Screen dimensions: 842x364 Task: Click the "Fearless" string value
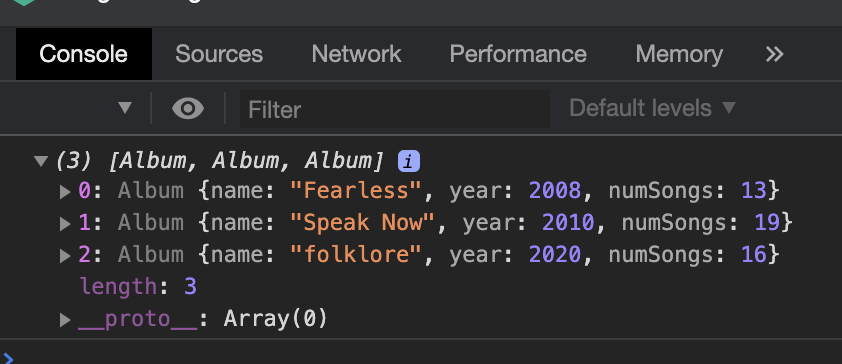coord(357,191)
